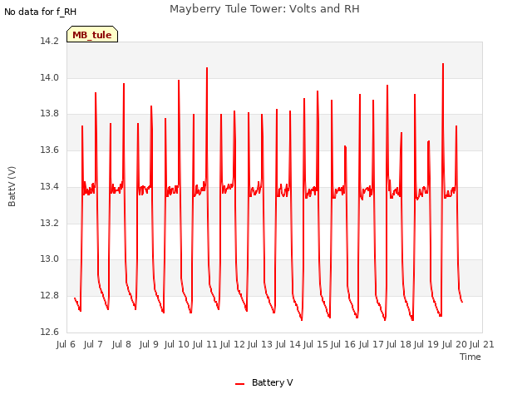Select the BattV (V) y-axis label
The image size is (532, 399).
[x=12, y=186]
